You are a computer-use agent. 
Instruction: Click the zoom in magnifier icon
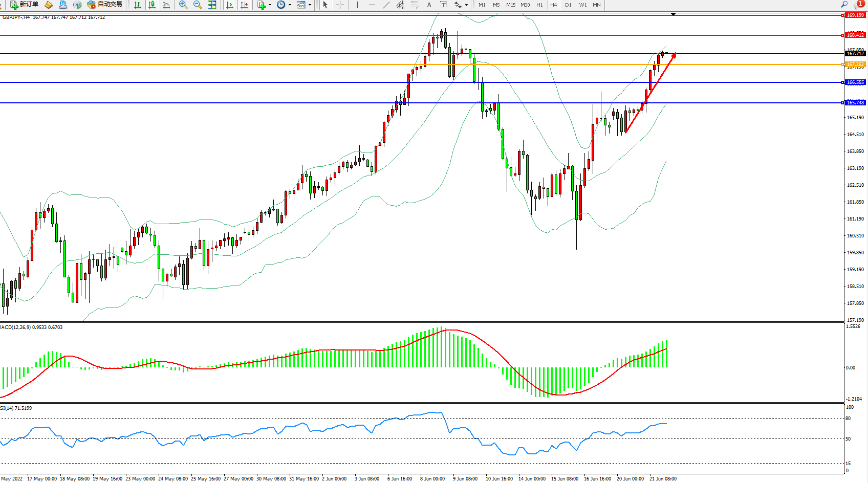[183, 5]
